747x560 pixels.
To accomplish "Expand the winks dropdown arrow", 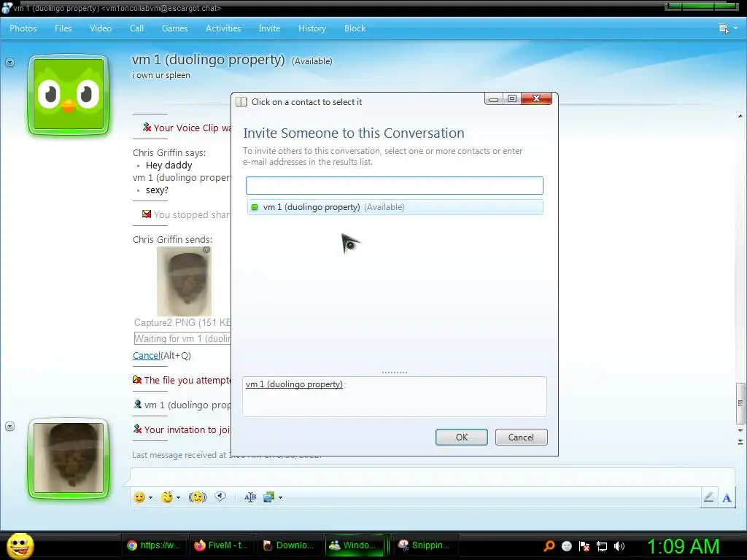I will 178,497.
